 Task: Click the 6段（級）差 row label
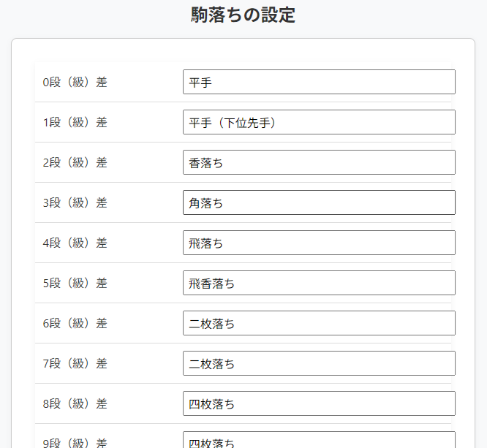[x=75, y=324]
